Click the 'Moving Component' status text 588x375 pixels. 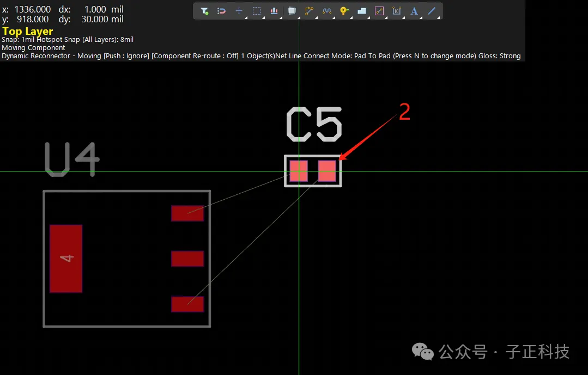pyautogui.click(x=33, y=47)
